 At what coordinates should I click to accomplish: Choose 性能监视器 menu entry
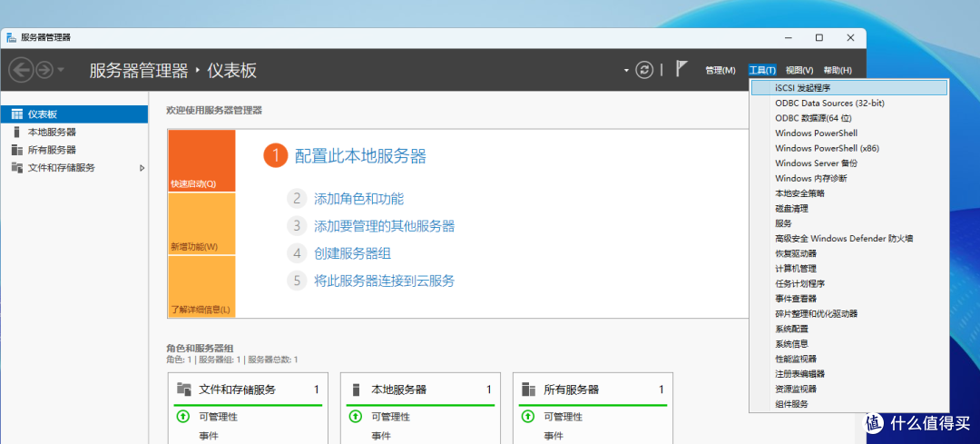pos(848,359)
